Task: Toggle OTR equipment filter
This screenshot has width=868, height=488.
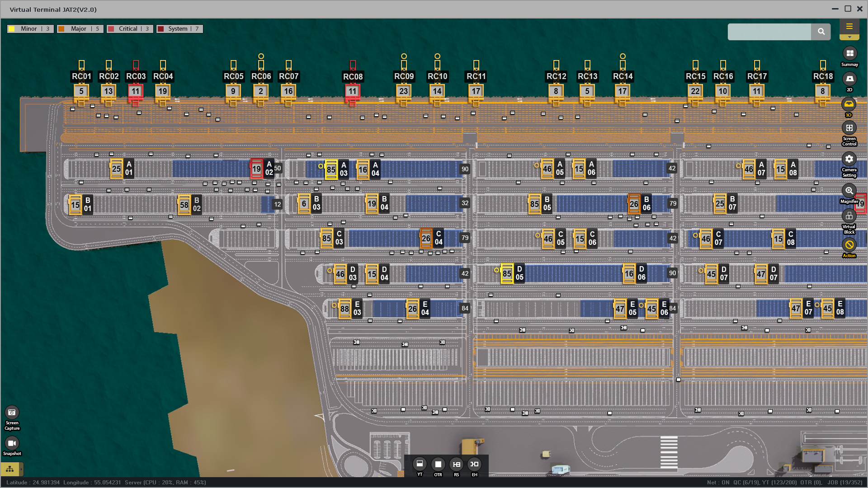Action: 438,464
